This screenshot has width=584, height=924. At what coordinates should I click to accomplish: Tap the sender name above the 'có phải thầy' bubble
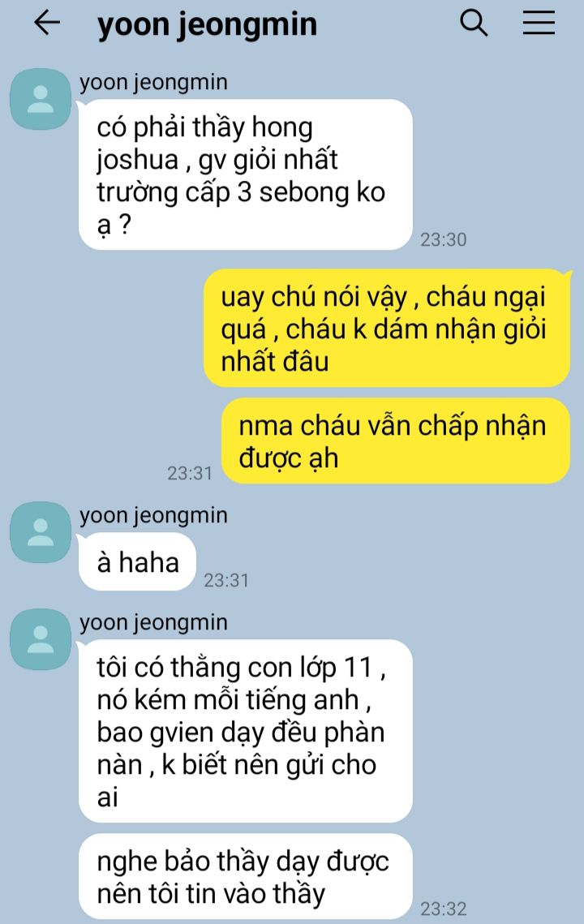tap(154, 83)
